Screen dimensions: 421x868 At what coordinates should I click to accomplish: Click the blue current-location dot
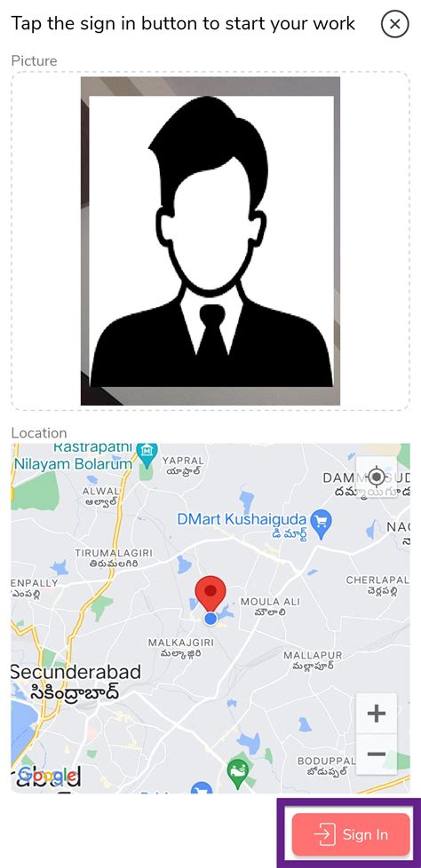click(x=210, y=619)
